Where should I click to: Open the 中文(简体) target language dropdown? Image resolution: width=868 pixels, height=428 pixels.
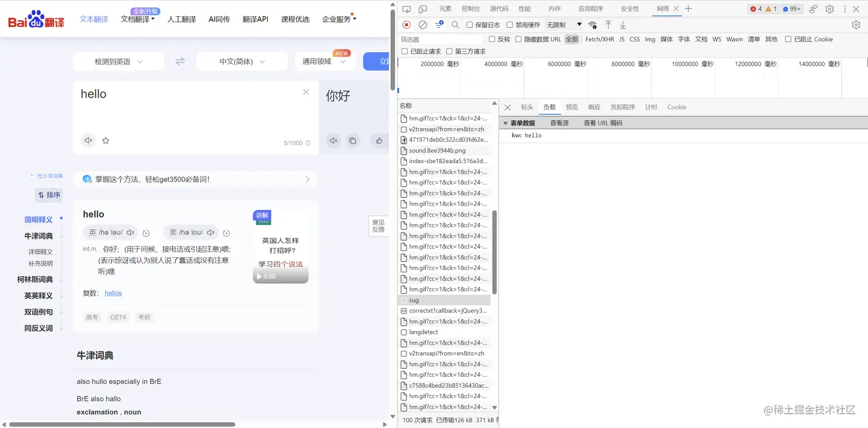click(x=242, y=61)
